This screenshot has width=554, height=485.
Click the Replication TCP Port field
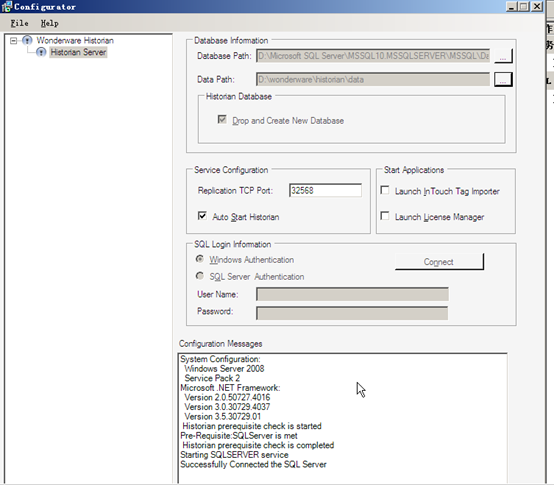coord(325,190)
